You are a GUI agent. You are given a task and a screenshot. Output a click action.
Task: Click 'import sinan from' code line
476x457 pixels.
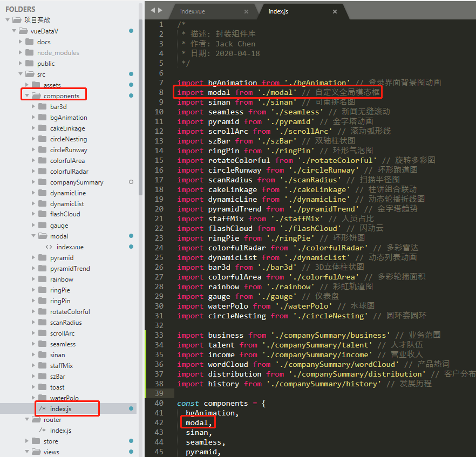[266, 102]
